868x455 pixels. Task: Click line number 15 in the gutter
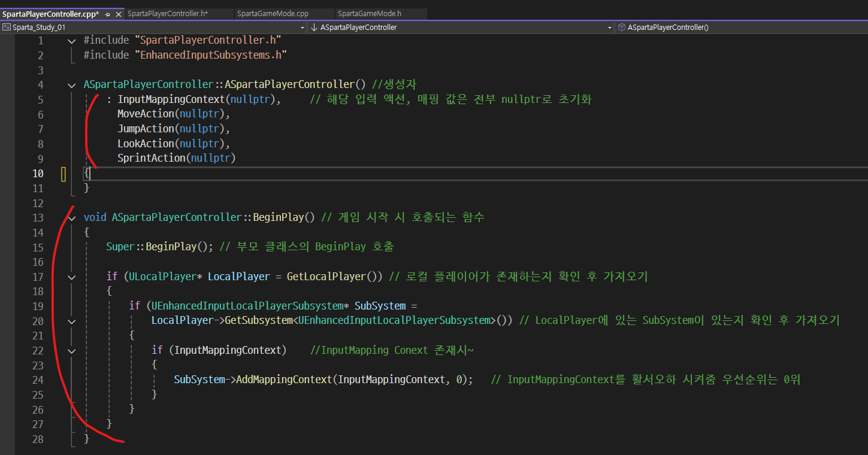tap(38, 247)
